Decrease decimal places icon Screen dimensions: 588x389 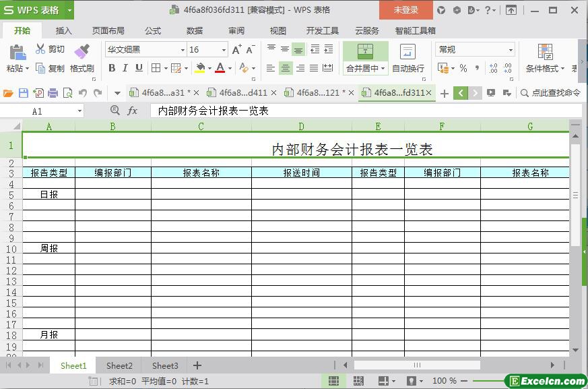[507, 68]
